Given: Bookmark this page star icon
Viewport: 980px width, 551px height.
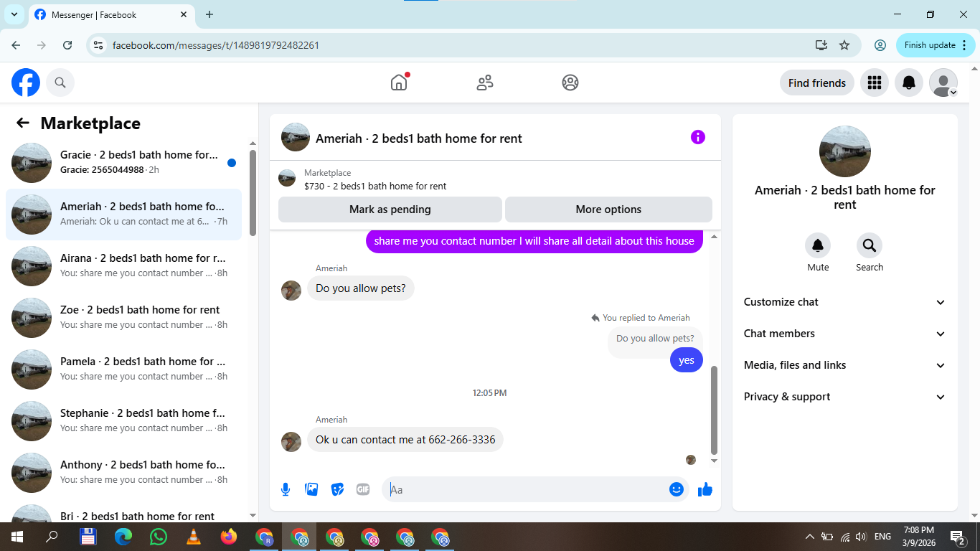Looking at the screenshot, I should [844, 45].
